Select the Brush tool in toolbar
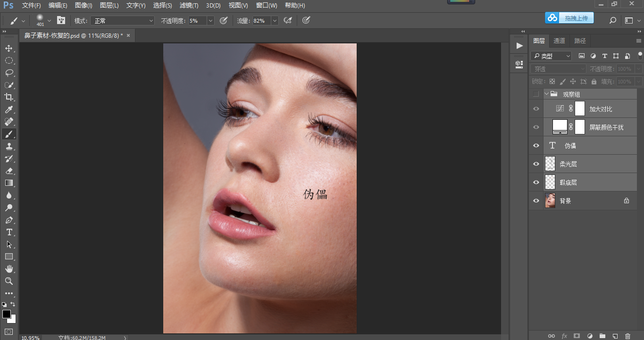Viewport: 644px width, 340px height. [9, 134]
